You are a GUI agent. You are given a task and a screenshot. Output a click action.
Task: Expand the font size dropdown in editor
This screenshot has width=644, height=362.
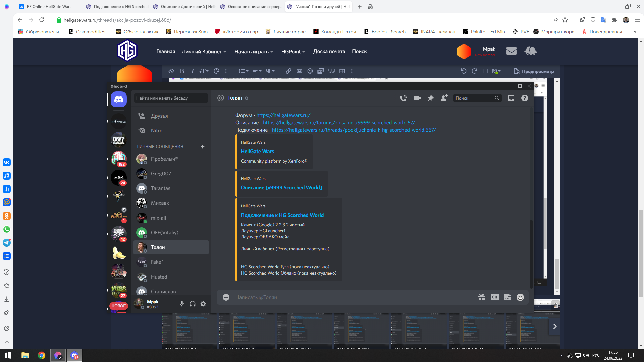point(204,71)
